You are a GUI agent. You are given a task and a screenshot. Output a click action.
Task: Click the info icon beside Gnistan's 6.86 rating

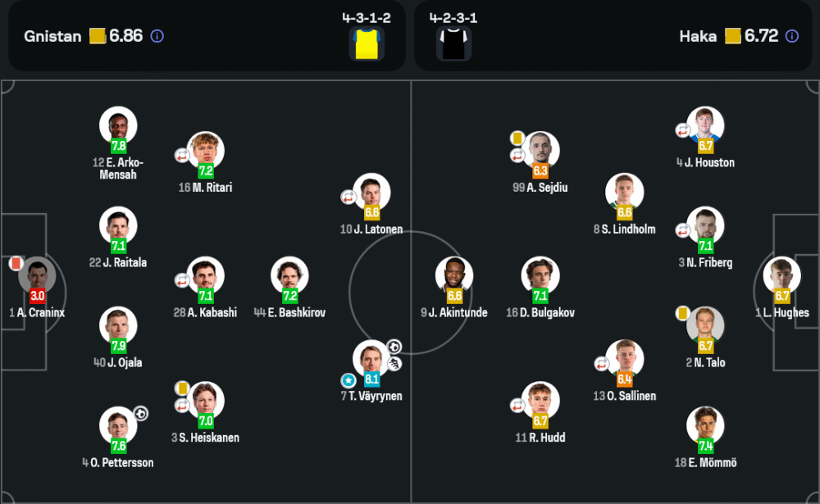pyautogui.click(x=157, y=36)
